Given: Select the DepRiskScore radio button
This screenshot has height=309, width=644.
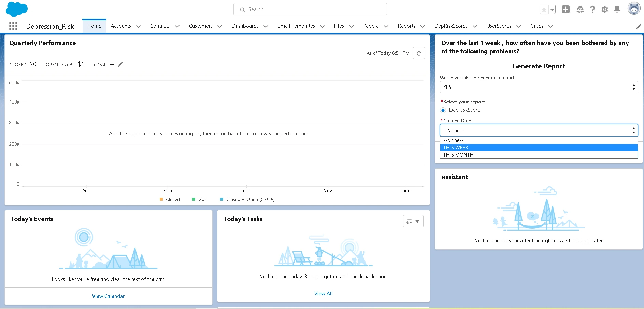Looking at the screenshot, I should tap(443, 110).
